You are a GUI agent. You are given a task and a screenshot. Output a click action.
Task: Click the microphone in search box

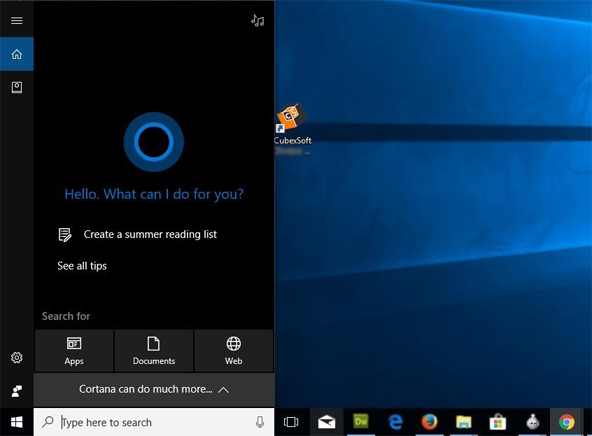(x=260, y=422)
